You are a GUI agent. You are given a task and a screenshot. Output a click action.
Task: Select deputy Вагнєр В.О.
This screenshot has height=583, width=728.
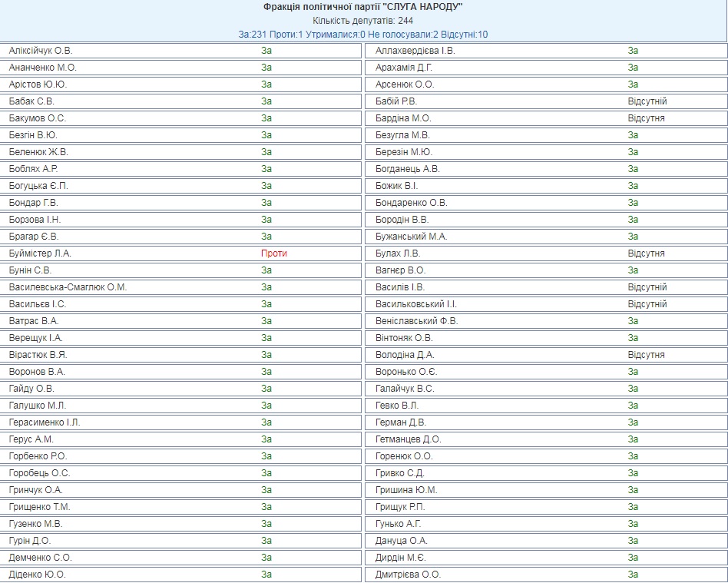point(400,270)
